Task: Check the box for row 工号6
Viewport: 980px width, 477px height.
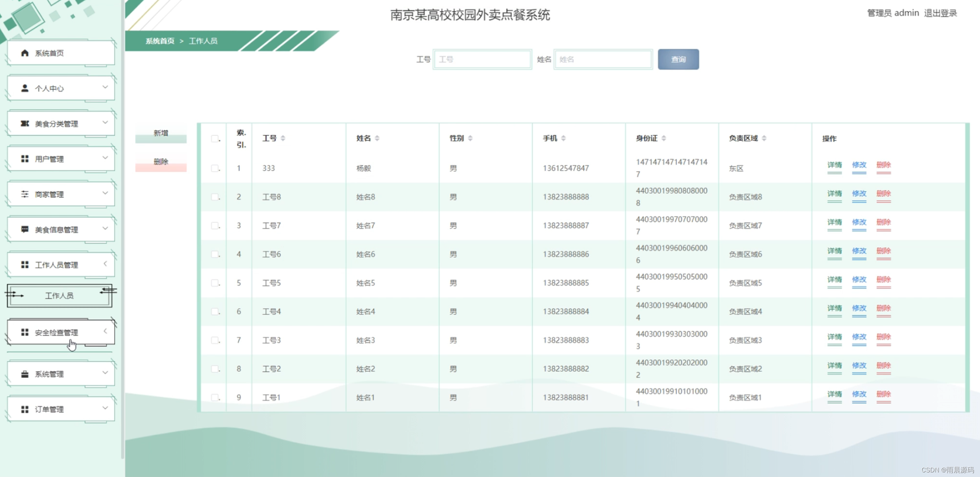Action: pos(215,254)
